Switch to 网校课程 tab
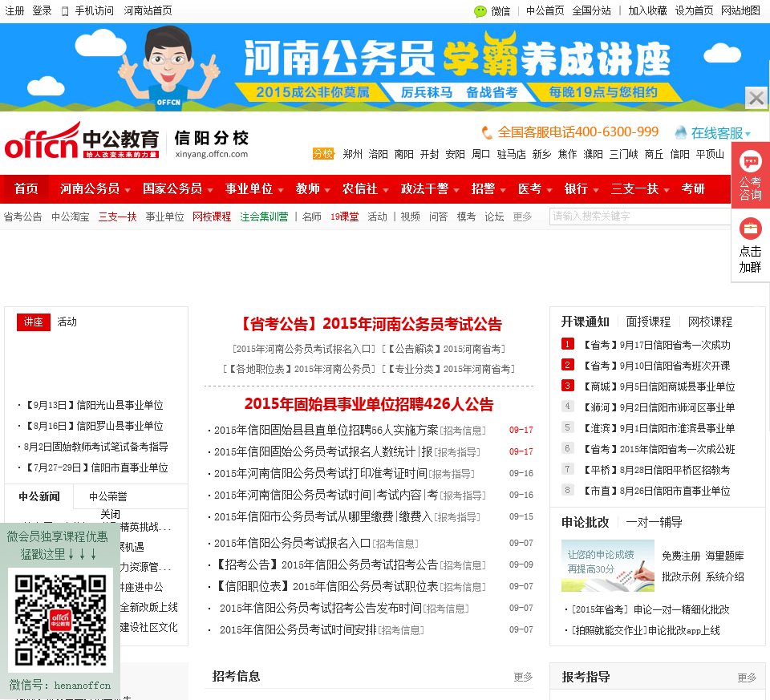Viewport: 770px width, 700px height. coord(710,322)
